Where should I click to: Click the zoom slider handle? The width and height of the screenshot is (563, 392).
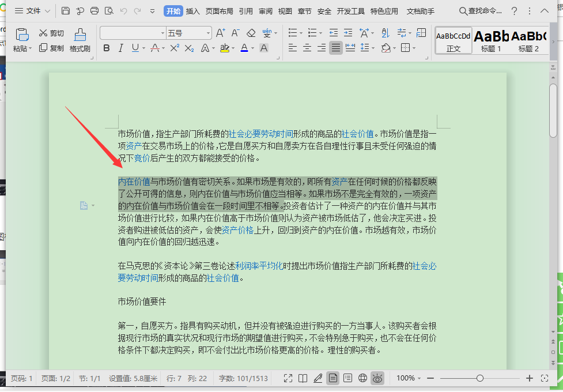[480, 378]
